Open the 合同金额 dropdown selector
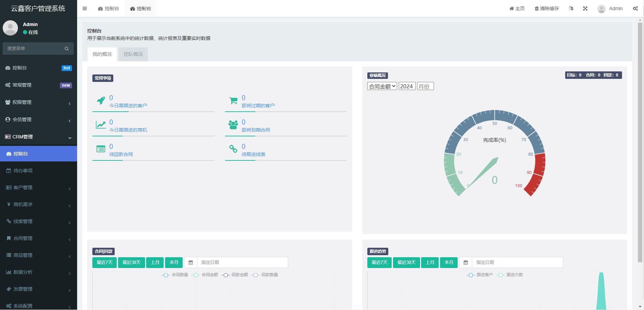The width and height of the screenshot is (644, 310). pos(382,86)
